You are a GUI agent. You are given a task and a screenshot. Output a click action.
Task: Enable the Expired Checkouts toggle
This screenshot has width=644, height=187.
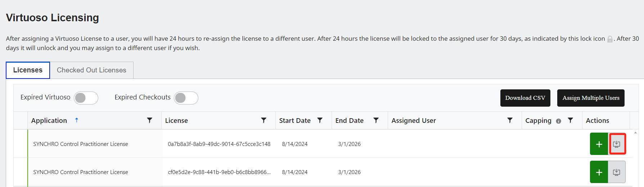pos(186,98)
